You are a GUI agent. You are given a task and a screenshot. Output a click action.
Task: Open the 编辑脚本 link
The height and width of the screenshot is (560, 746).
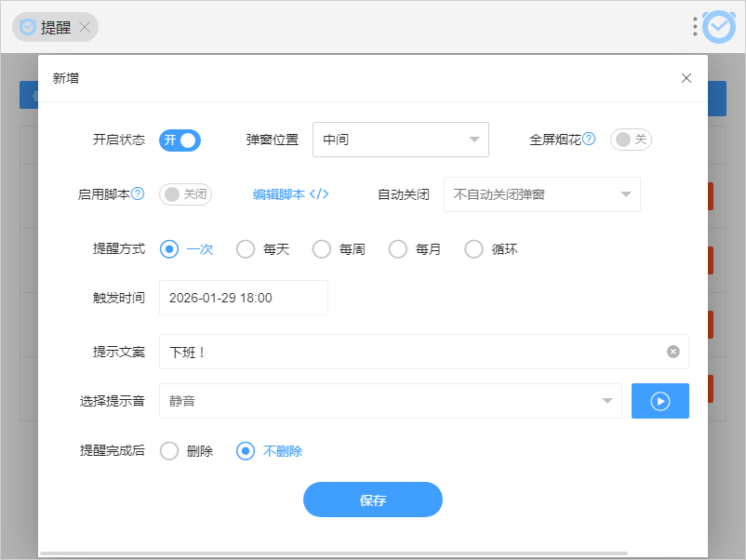tap(291, 194)
